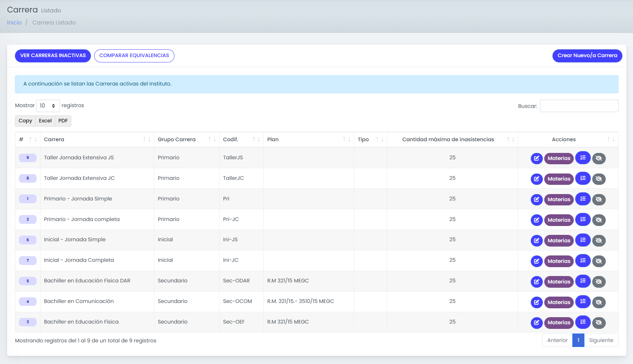Export table to Excel
The image size is (633, 364).
(45, 121)
